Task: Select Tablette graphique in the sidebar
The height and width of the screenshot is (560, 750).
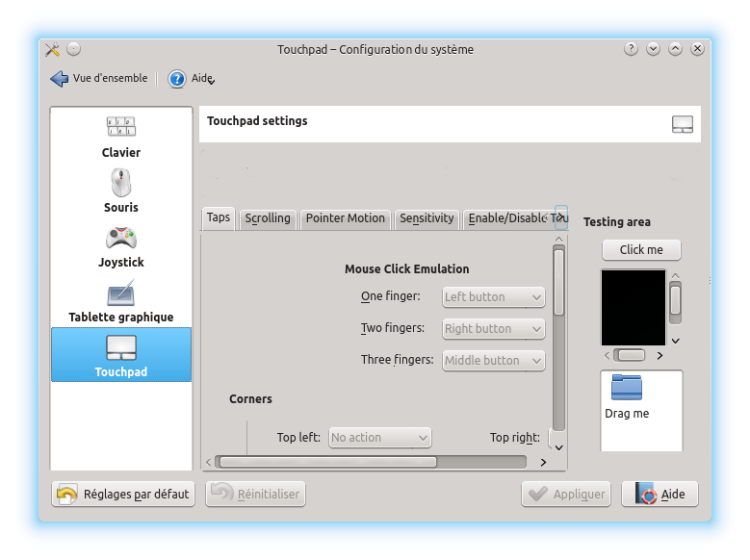Action: click(121, 301)
